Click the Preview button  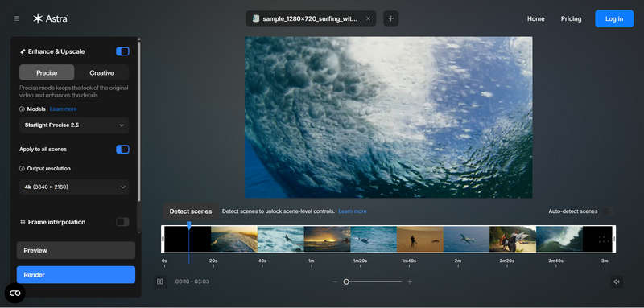point(76,250)
